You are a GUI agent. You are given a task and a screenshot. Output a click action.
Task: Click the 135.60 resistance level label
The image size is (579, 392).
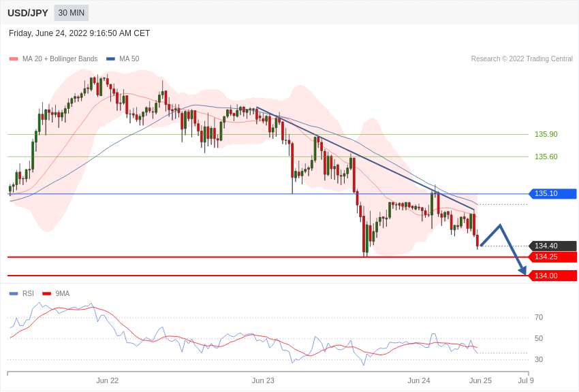click(546, 157)
